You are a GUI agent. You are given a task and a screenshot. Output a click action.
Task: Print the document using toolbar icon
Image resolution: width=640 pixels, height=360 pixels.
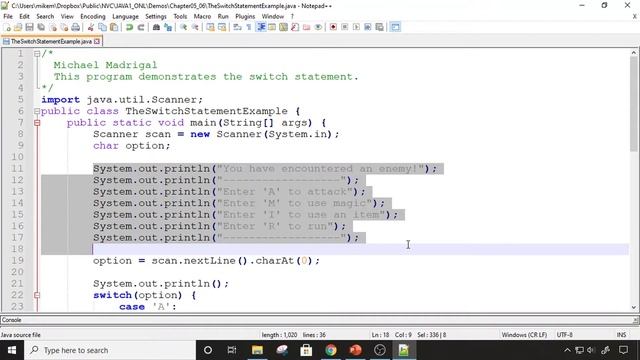(x=76, y=27)
